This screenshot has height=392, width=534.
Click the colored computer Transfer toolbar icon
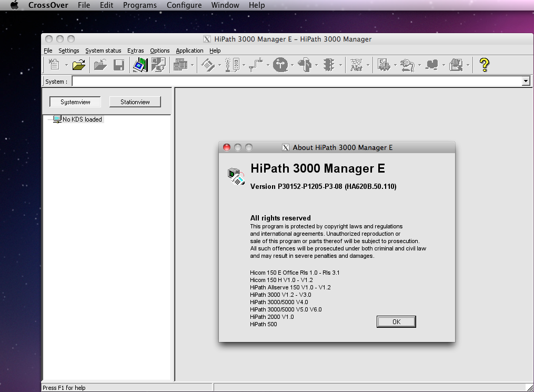(140, 65)
